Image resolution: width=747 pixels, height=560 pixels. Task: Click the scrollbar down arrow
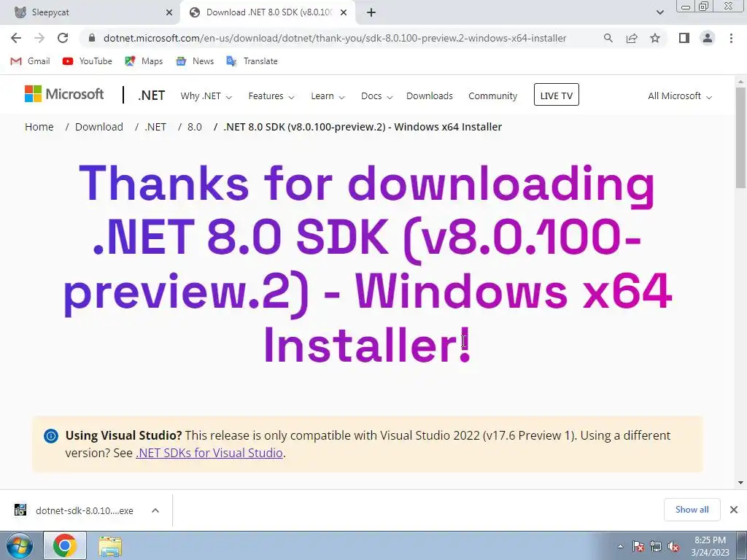click(741, 483)
